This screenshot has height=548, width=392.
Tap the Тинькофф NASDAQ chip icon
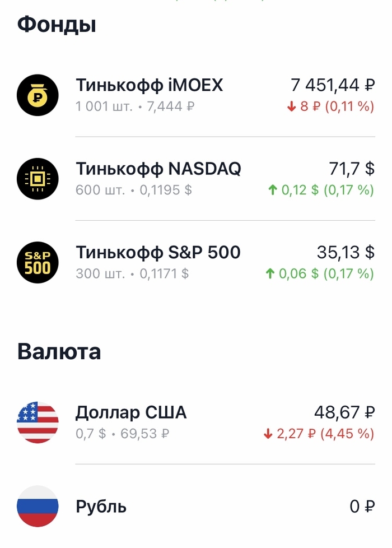click(38, 179)
